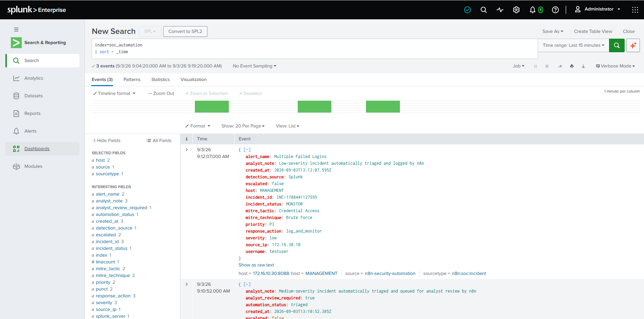644x319 pixels.
Task: Open Alerts in the sidebar
Action: point(42,131)
